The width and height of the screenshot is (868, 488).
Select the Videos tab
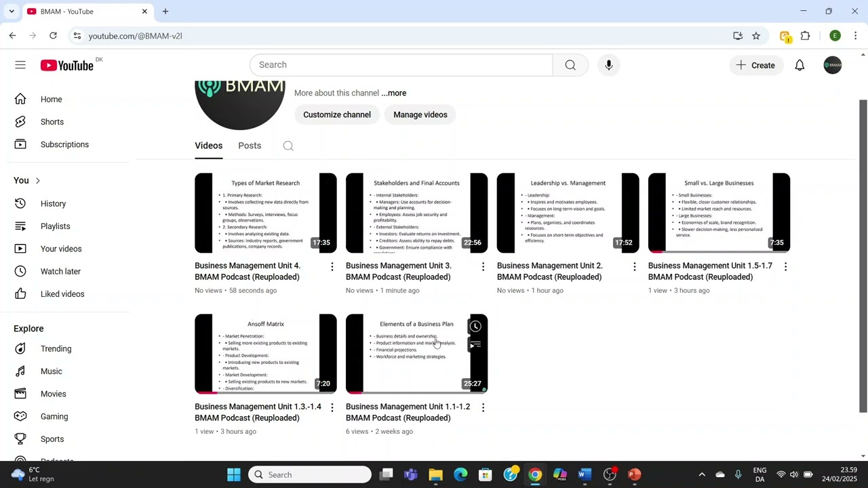[x=208, y=146]
